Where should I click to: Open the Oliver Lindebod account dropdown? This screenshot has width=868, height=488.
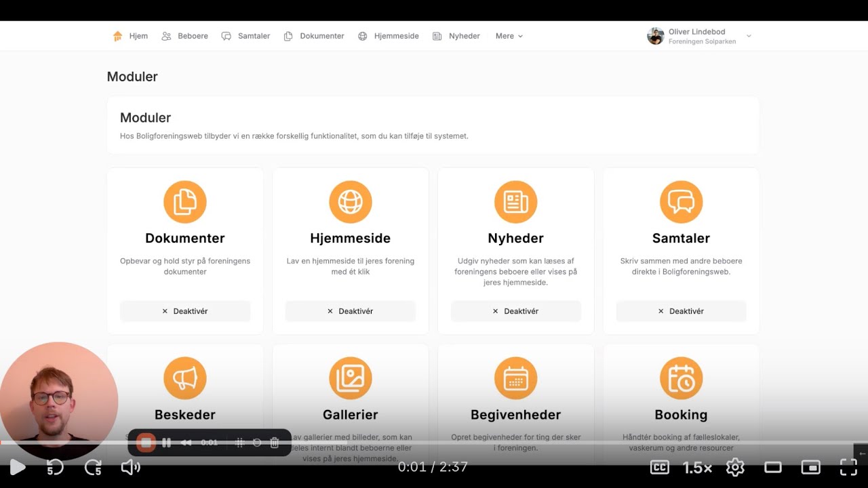[x=700, y=36]
